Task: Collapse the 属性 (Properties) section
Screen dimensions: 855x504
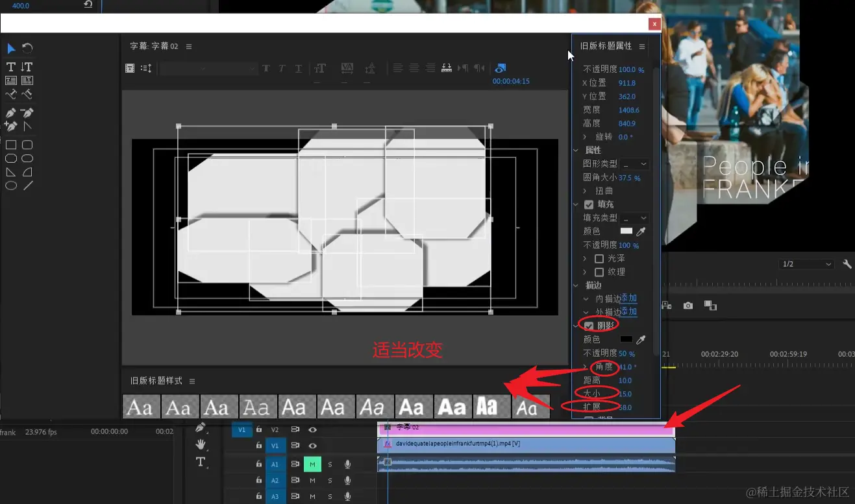Action: point(575,150)
